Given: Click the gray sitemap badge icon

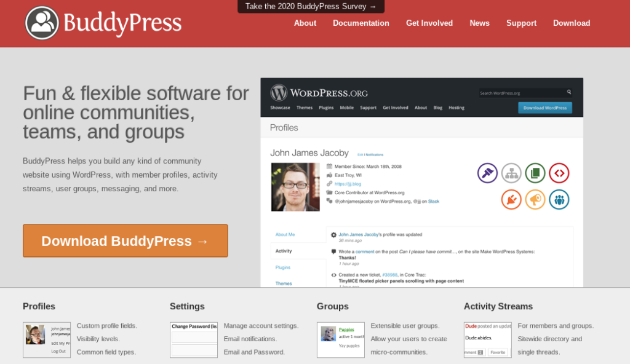Looking at the screenshot, I should [511, 173].
